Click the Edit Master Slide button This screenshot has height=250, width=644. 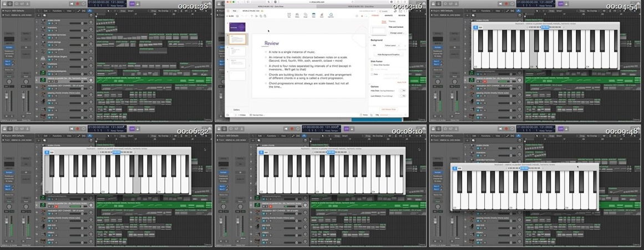(x=389, y=109)
